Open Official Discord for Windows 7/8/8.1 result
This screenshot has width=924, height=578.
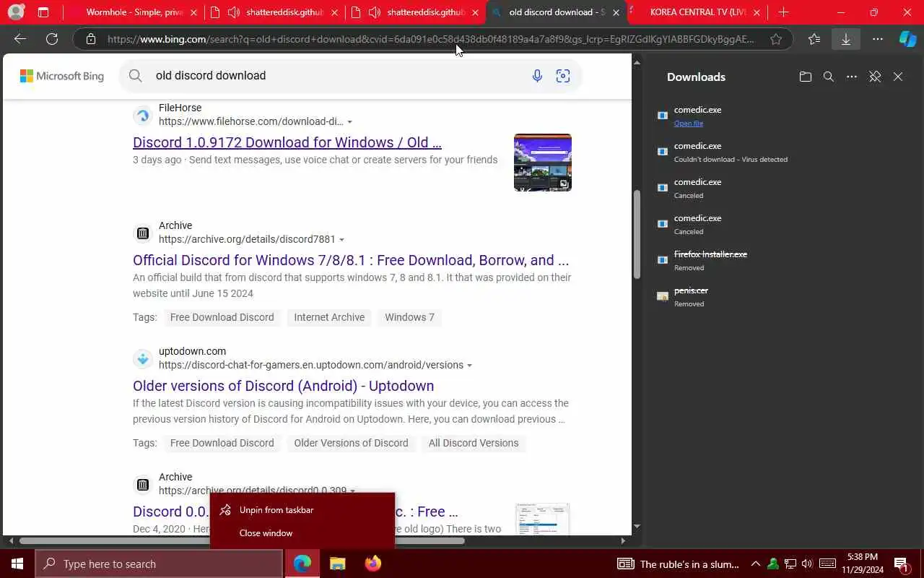coord(351,260)
